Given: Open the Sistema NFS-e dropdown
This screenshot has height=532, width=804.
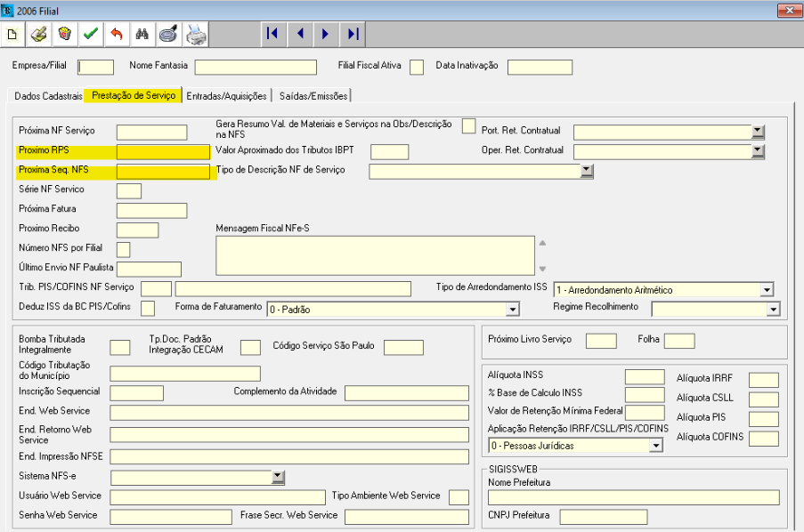Looking at the screenshot, I should (x=278, y=477).
